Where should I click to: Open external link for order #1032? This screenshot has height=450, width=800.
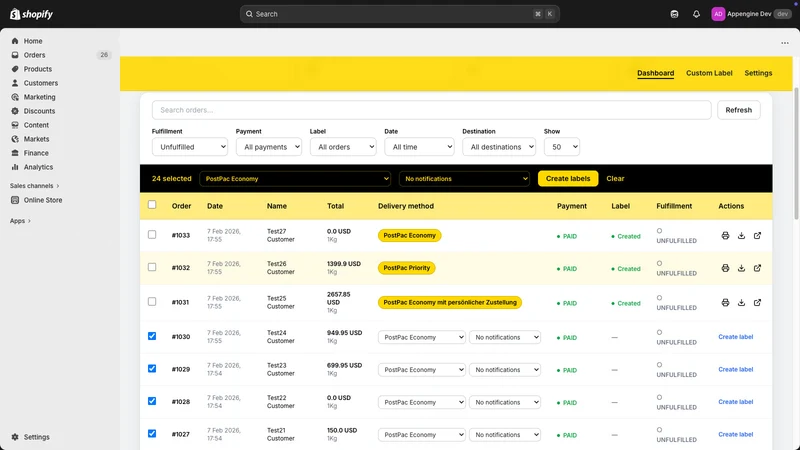tap(757, 268)
